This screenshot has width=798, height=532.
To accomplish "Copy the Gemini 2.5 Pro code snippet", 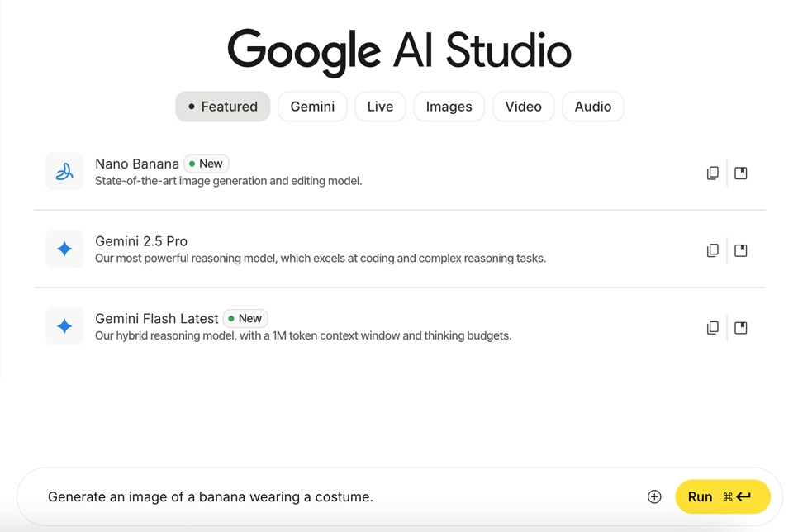I will (712, 249).
